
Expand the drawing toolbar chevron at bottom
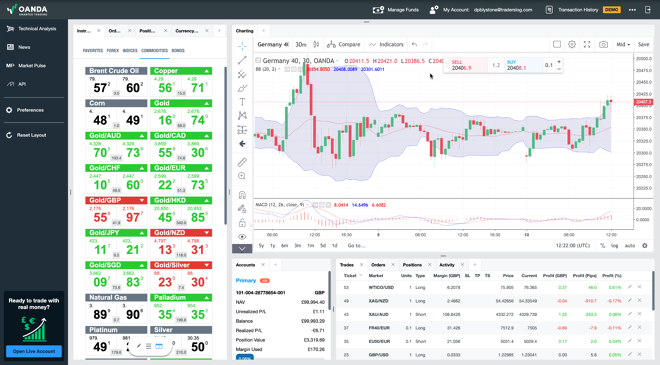pos(242,249)
